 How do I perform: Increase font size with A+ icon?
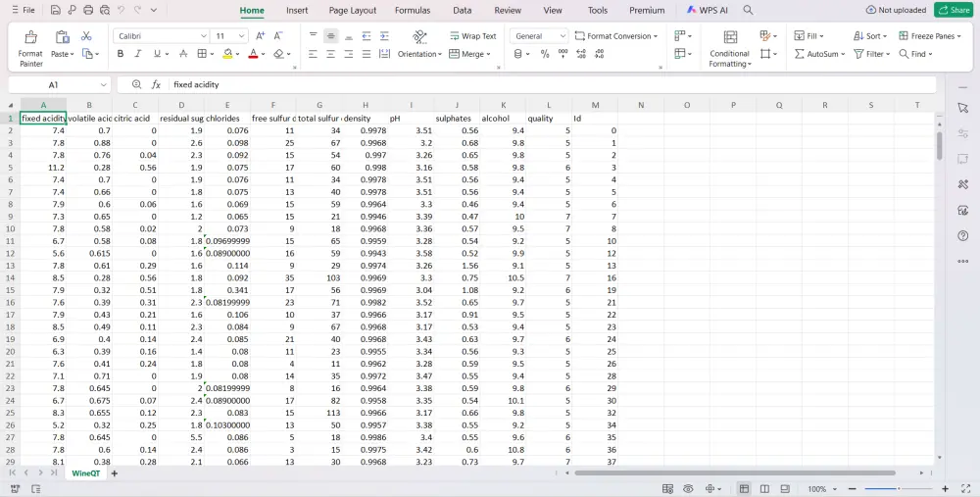click(261, 35)
